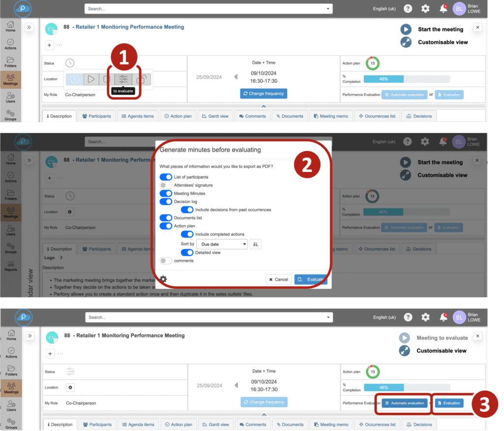The width and height of the screenshot is (504, 431).
Task: Toggle off Detailed view switch
Action: [187, 253]
